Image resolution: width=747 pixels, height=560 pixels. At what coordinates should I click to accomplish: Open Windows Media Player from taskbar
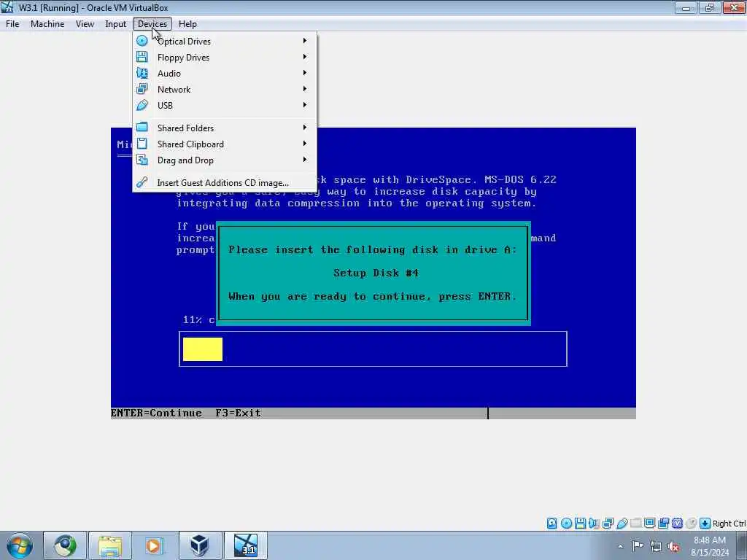coord(153,545)
